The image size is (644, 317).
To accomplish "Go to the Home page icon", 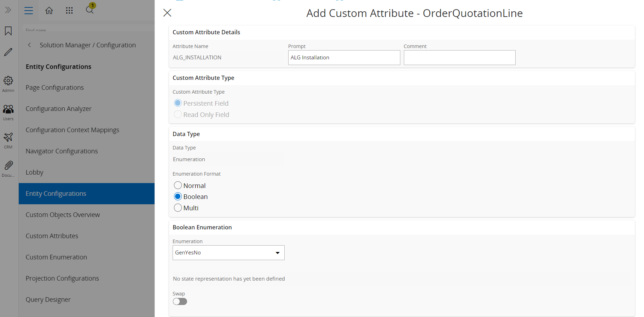I will 49,11.
